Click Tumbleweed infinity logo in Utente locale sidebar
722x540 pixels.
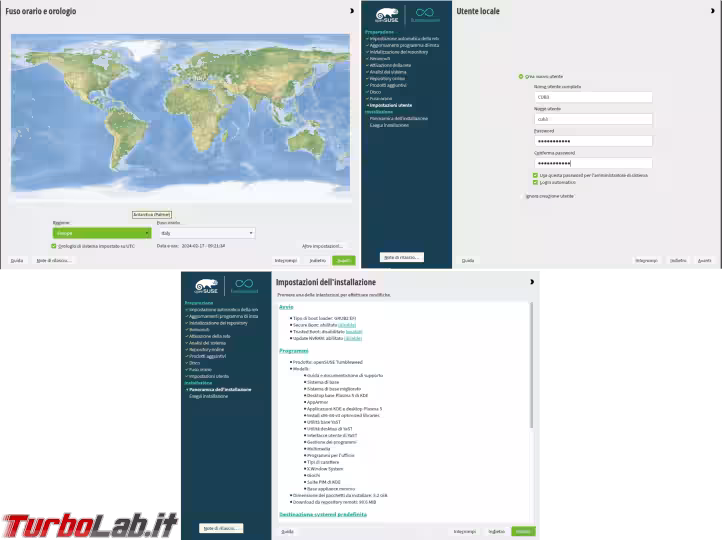pyautogui.click(x=425, y=15)
